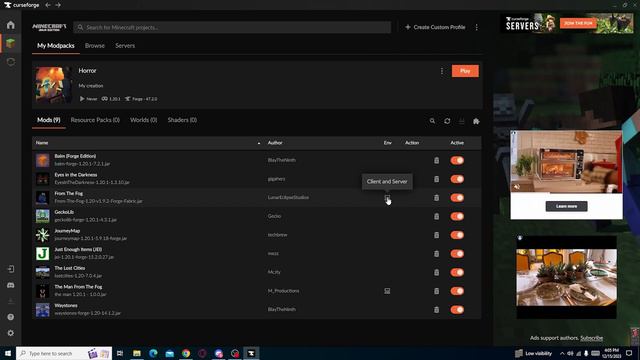The height and width of the screenshot is (360, 640).
Task: Open the help icon in sidebar
Action: coord(11,317)
